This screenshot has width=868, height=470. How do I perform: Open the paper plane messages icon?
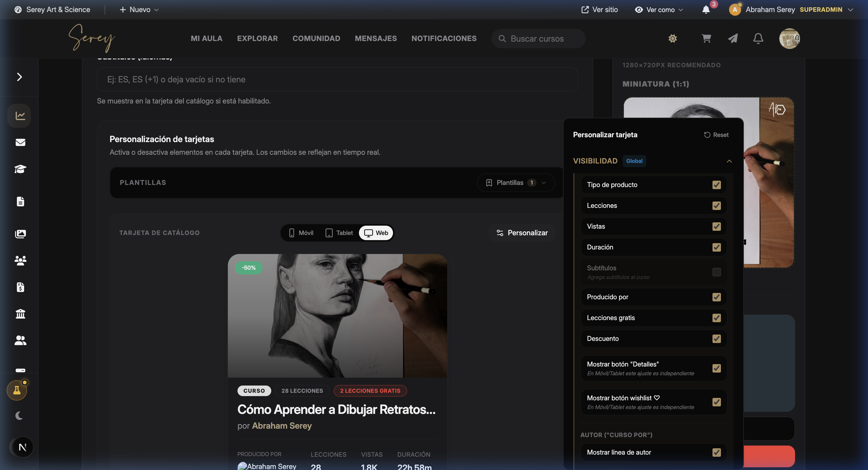pyautogui.click(x=733, y=38)
